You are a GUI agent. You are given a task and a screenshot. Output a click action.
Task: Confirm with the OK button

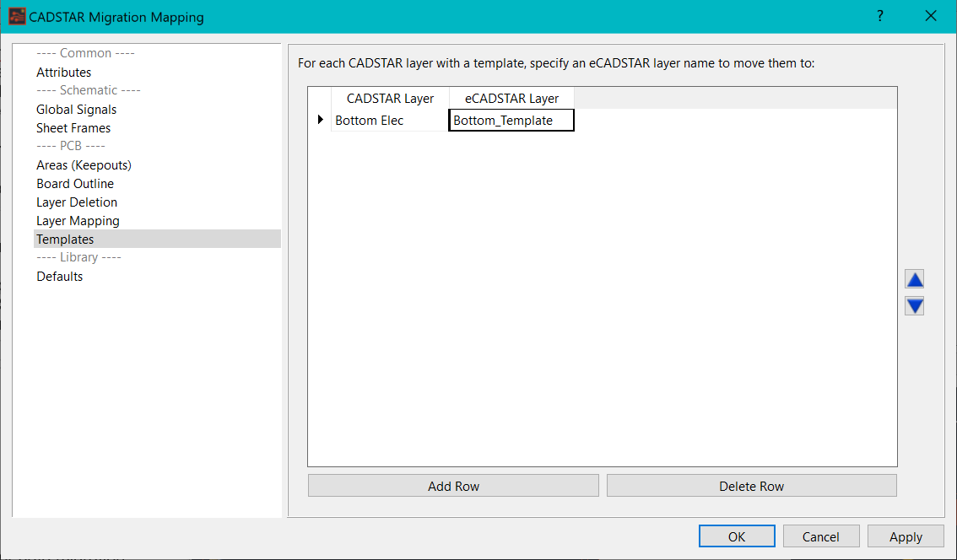point(737,537)
